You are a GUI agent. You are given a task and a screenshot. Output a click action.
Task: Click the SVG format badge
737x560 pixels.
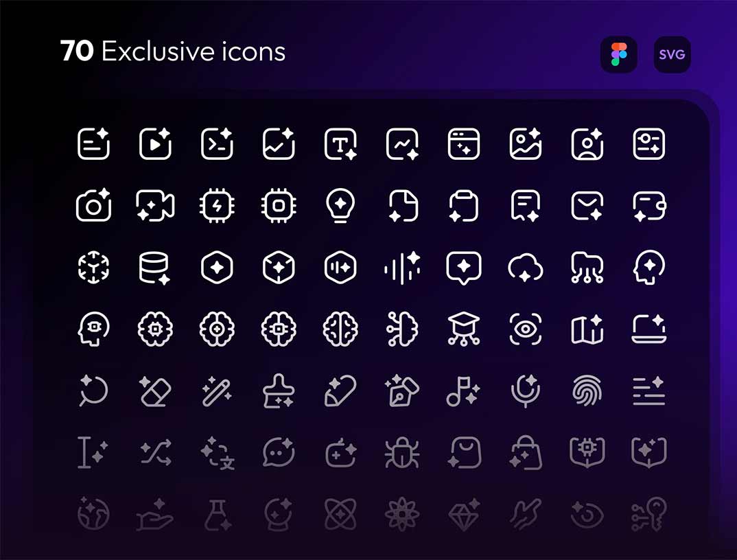(x=672, y=54)
